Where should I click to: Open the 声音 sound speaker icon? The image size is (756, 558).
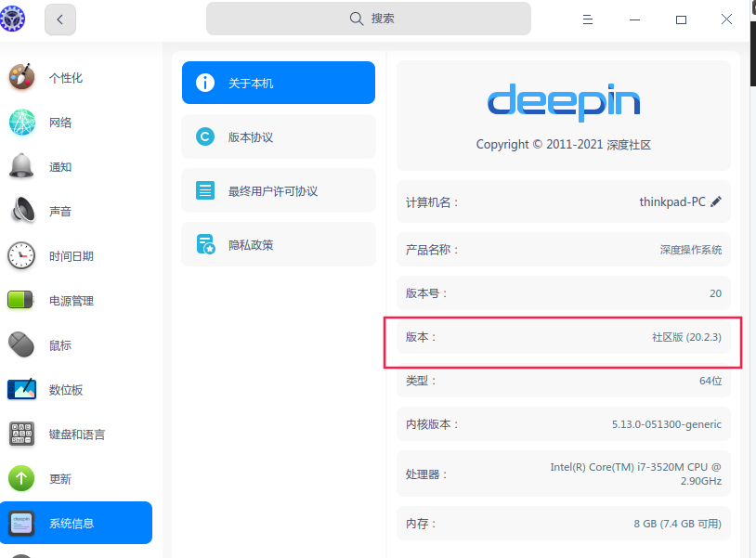(22, 211)
